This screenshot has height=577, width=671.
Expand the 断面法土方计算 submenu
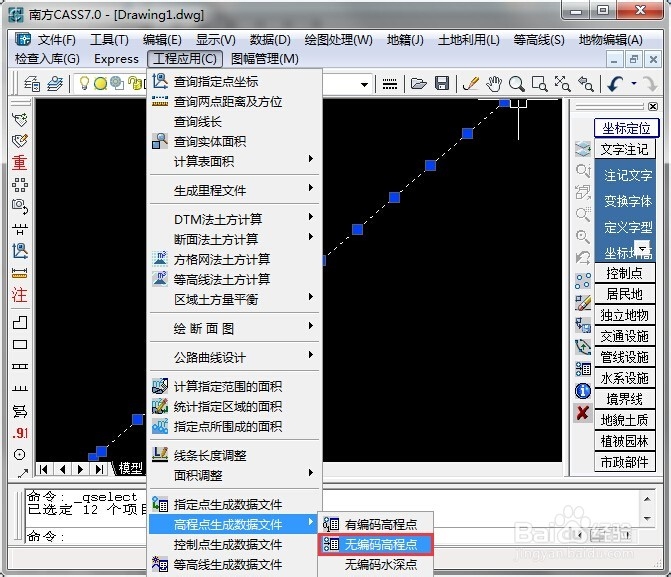point(235,239)
